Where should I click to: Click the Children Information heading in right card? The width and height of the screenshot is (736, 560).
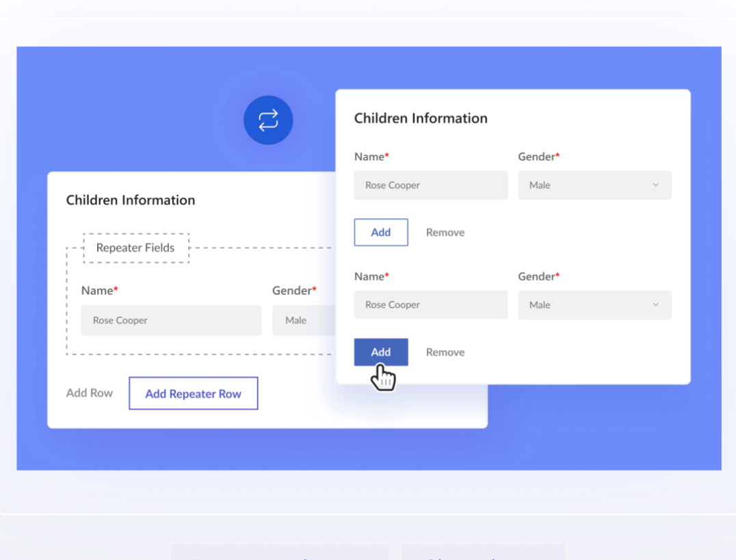421,118
